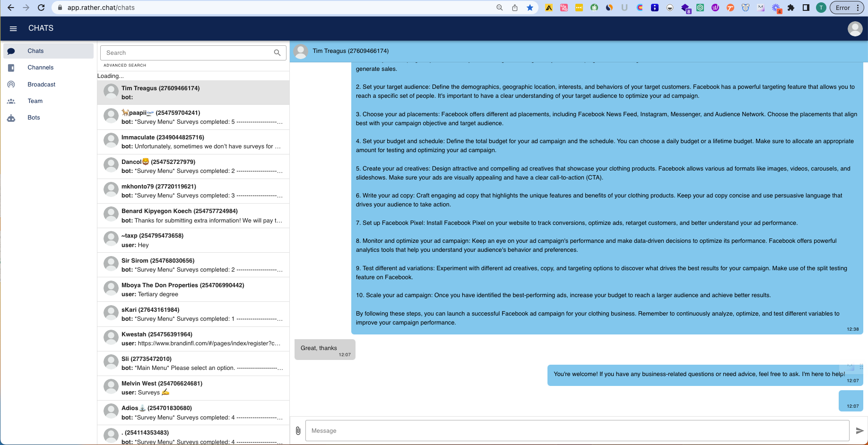Click the Bots robot icon in sidebar
Viewport: 868px width, 445px height.
(11, 118)
